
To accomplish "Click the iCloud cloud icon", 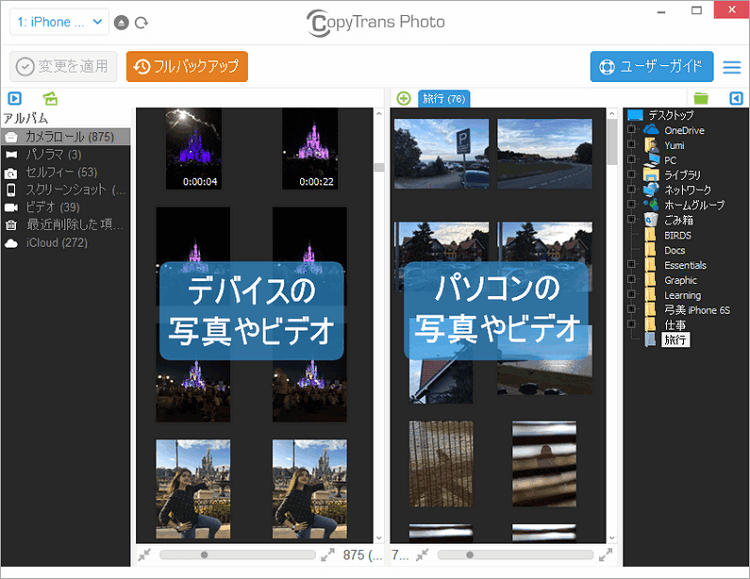I will [11, 243].
